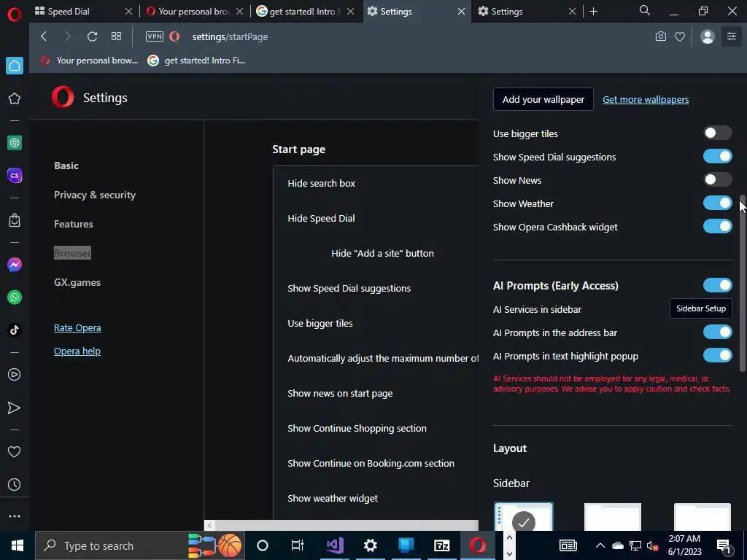This screenshot has width=747, height=560.
Task: Click the Opera menu logo icon
Action: (x=15, y=15)
